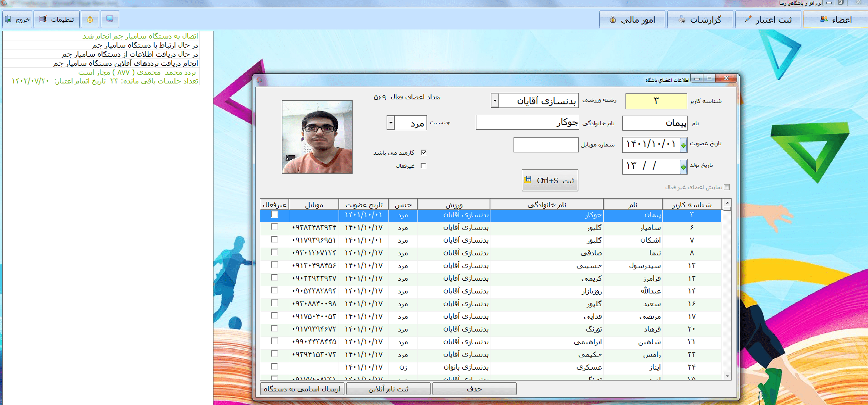Click the نام خانوادگی input containing جوکار
Viewport: 868px width, 405px height.
click(528, 122)
